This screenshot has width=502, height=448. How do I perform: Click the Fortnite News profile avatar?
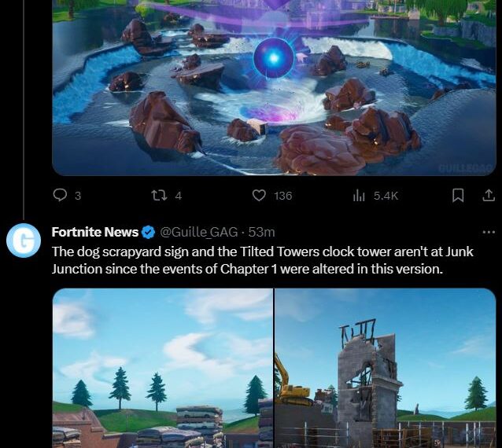coord(24,241)
